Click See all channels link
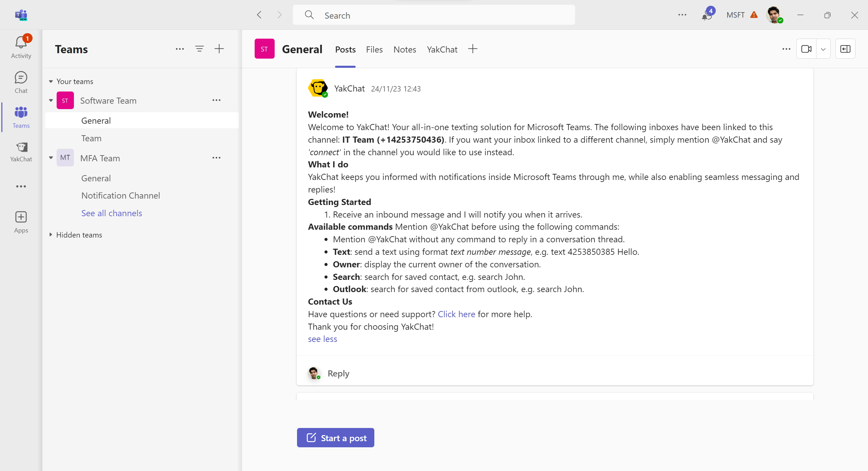This screenshot has height=471, width=868. click(112, 213)
